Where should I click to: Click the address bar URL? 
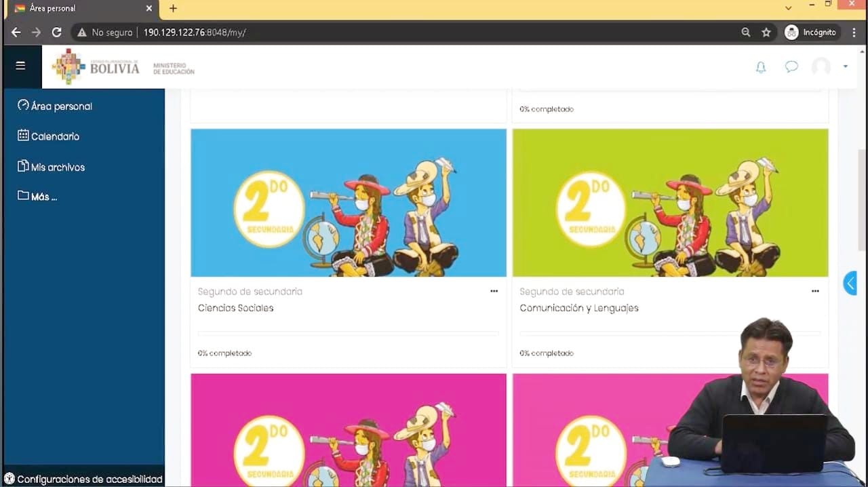(x=194, y=32)
